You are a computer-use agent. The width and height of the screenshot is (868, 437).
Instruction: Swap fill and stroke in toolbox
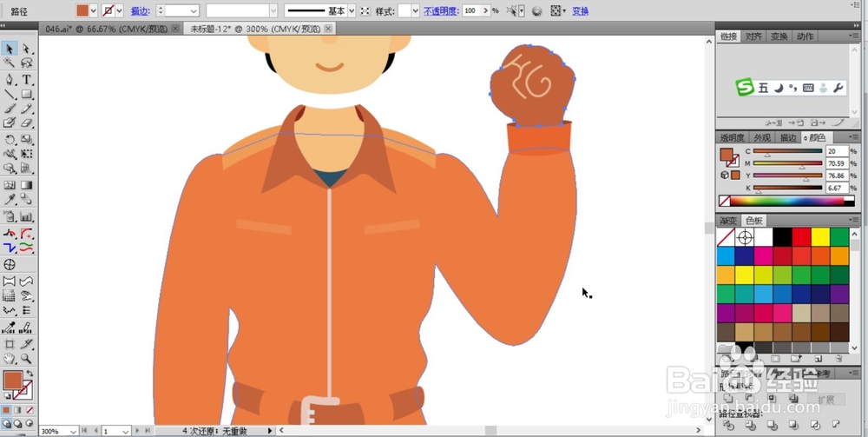30,374
